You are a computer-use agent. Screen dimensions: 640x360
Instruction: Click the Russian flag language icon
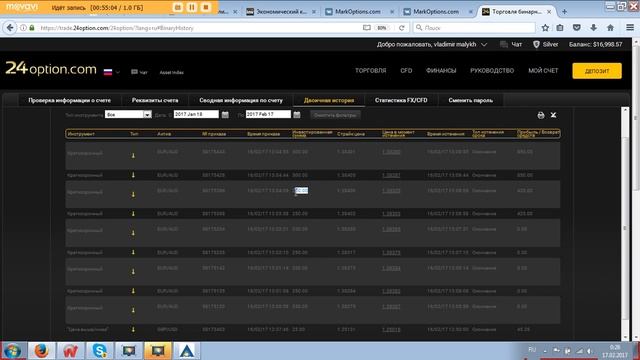click(108, 72)
